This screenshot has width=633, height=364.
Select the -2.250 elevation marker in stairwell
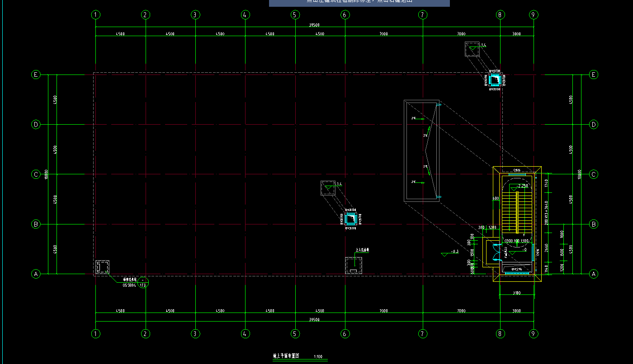pos(519,187)
